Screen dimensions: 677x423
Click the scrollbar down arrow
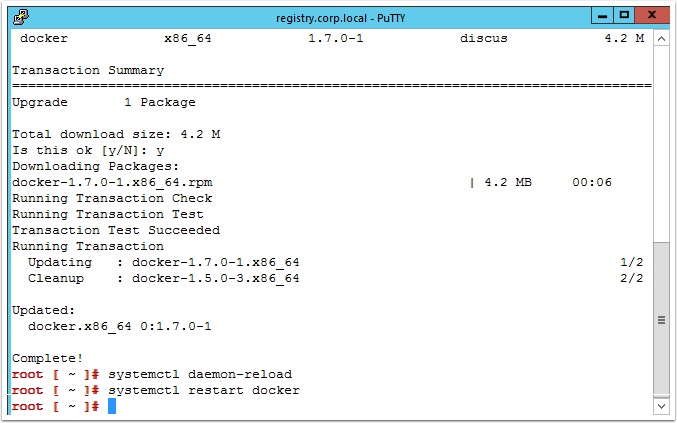pos(661,406)
